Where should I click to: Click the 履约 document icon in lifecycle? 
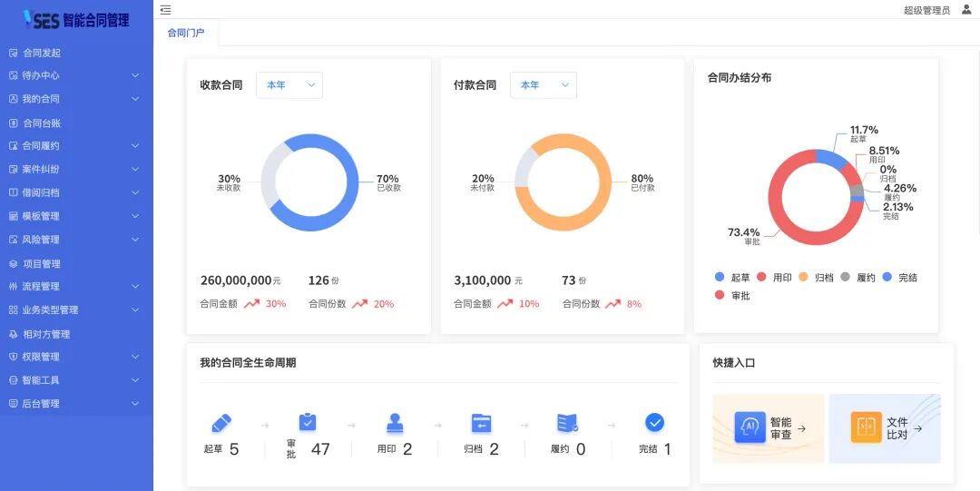pos(567,424)
